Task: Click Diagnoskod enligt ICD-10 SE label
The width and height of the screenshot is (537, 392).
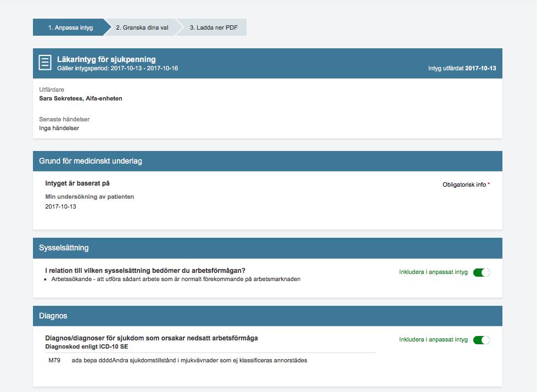Action: click(x=87, y=346)
